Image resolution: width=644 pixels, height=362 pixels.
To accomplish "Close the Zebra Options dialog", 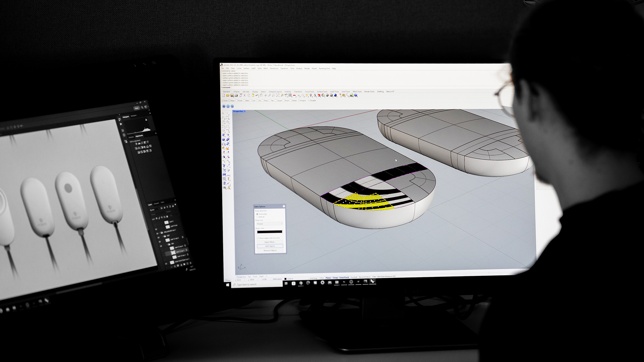I will coord(284,206).
